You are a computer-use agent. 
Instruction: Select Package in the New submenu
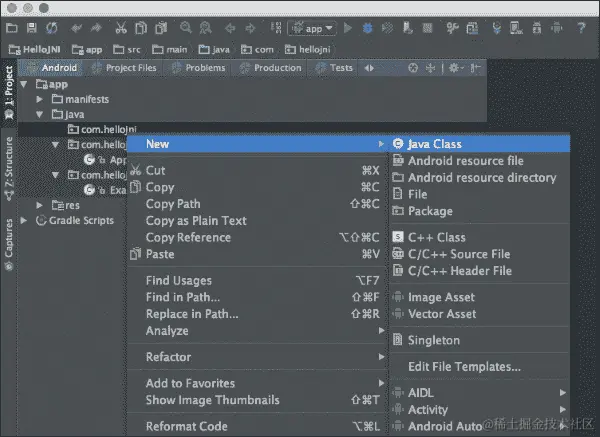480,211
